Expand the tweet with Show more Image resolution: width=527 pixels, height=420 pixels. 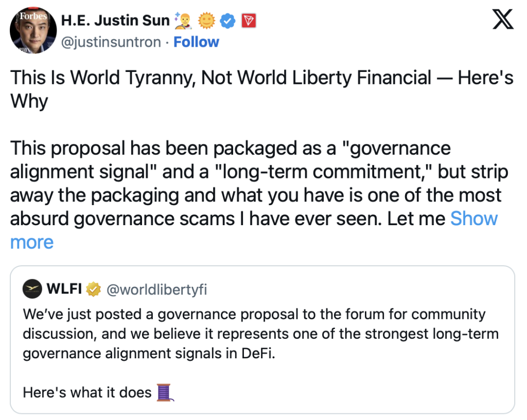[x=474, y=218]
